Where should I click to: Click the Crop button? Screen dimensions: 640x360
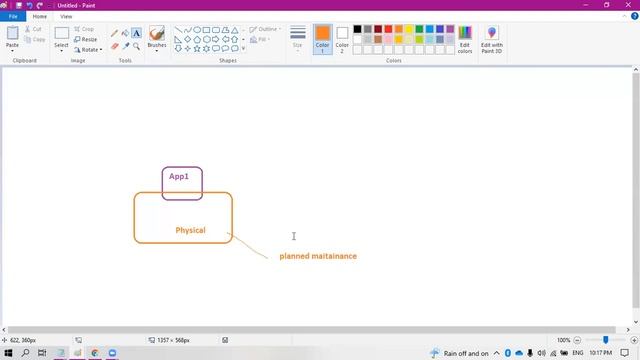coord(84,29)
